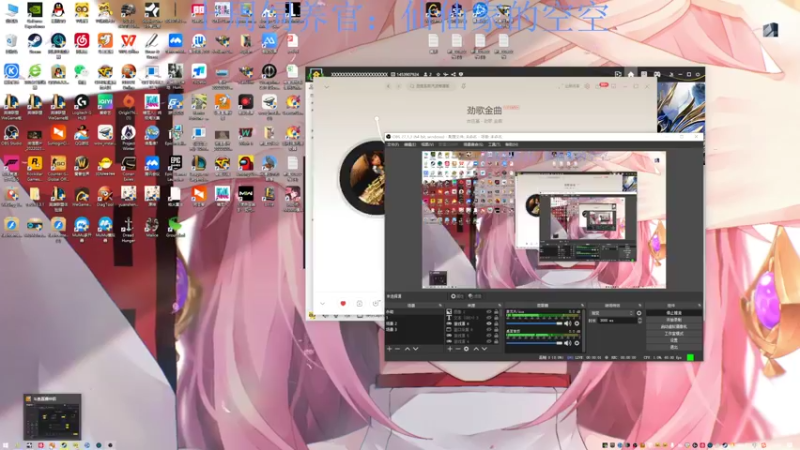
Task: Select the WeChat desktop shortcut
Action: (x=82, y=71)
